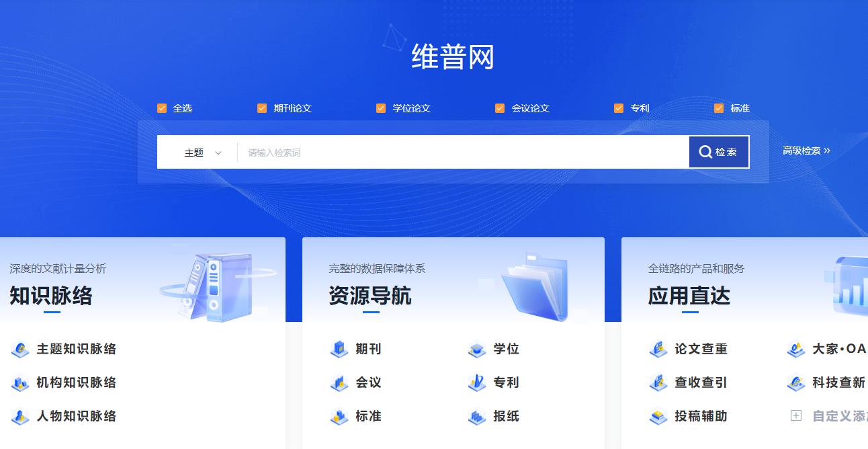
Task: Click the 请输入检索词 search input
Action: click(464, 153)
